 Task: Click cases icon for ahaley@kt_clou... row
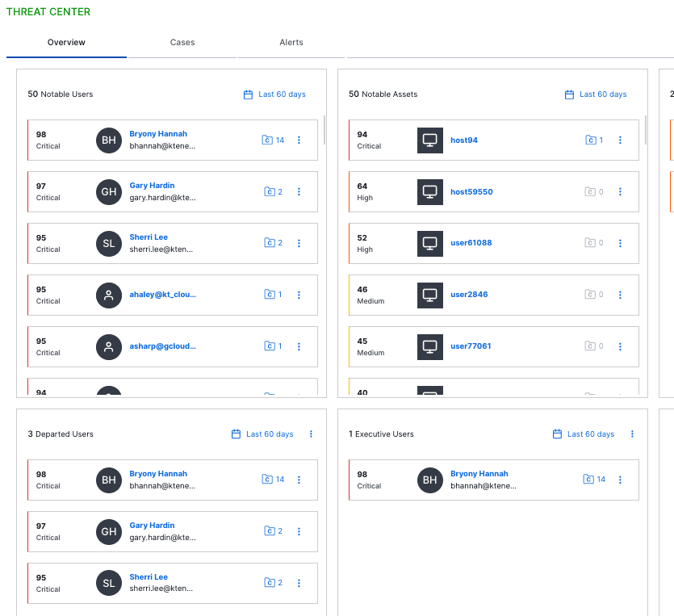(270, 295)
